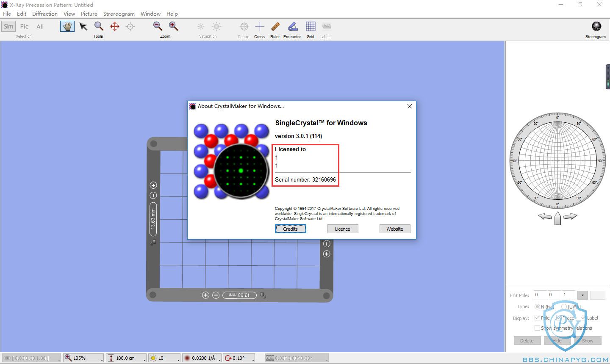610x364 pixels.
Task: Rotate stereogram with the right arrow
Action: pyautogui.click(x=570, y=216)
